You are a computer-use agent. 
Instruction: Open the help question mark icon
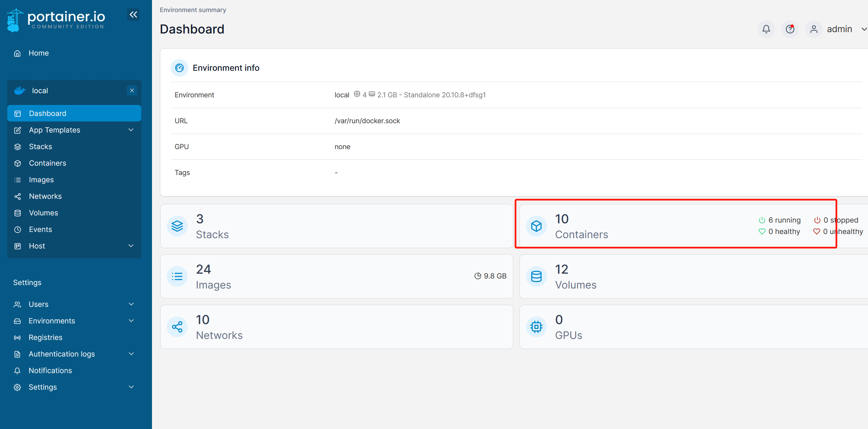[x=790, y=29]
